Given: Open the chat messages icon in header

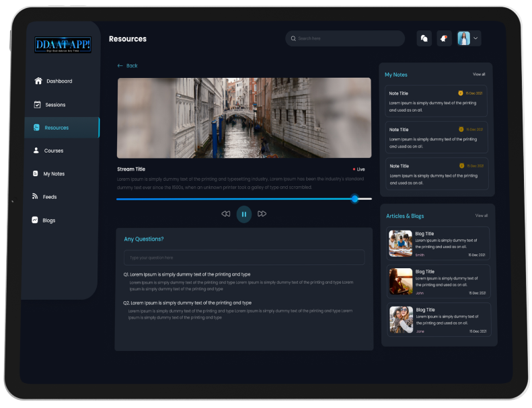Looking at the screenshot, I should (424, 38).
